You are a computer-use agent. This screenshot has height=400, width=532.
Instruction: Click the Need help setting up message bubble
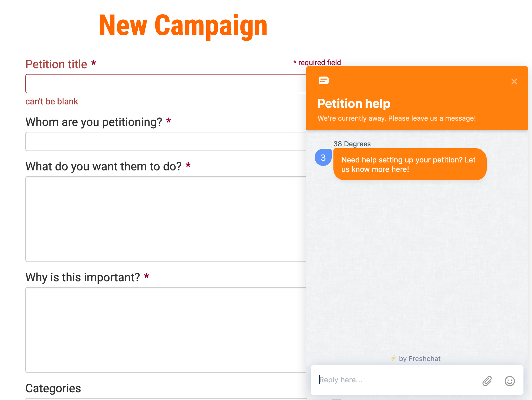(x=410, y=164)
